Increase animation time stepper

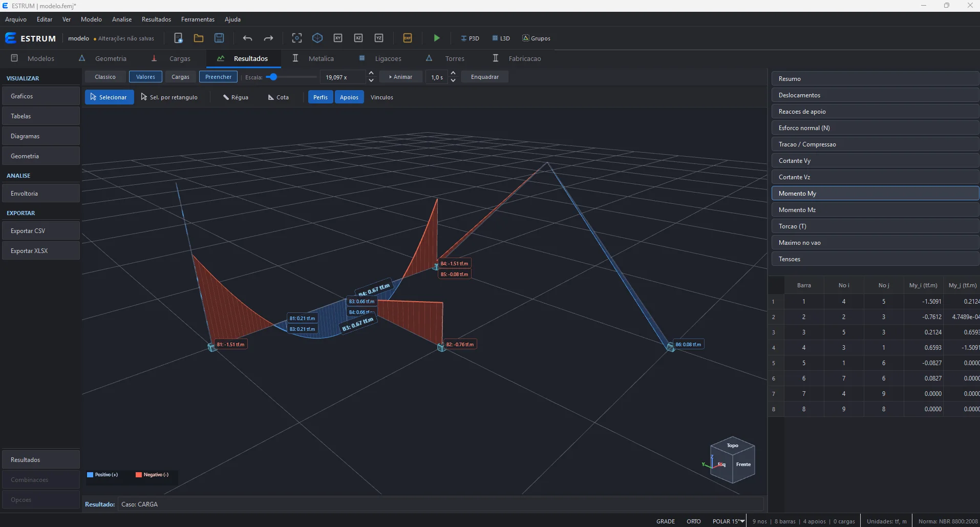coord(453,74)
